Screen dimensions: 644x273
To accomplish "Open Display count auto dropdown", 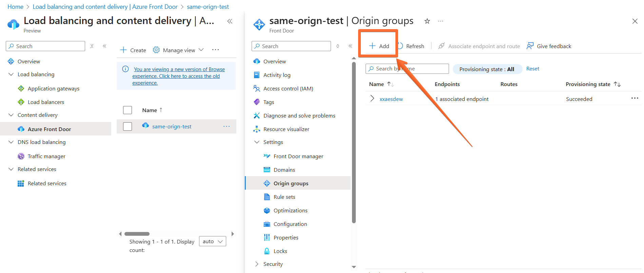I will coord(213,241).
